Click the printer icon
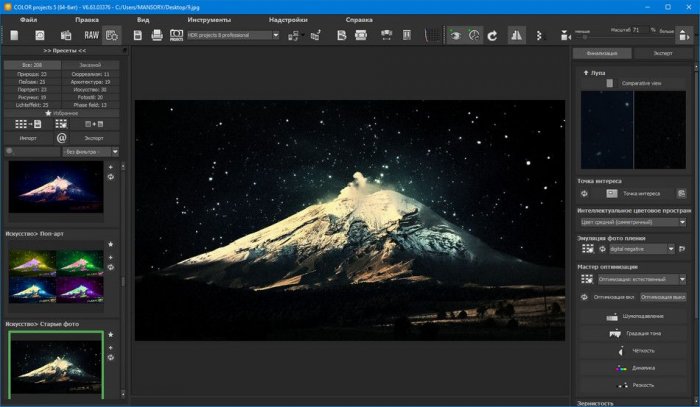Viewport: 700px width, 407px height. 156,35
